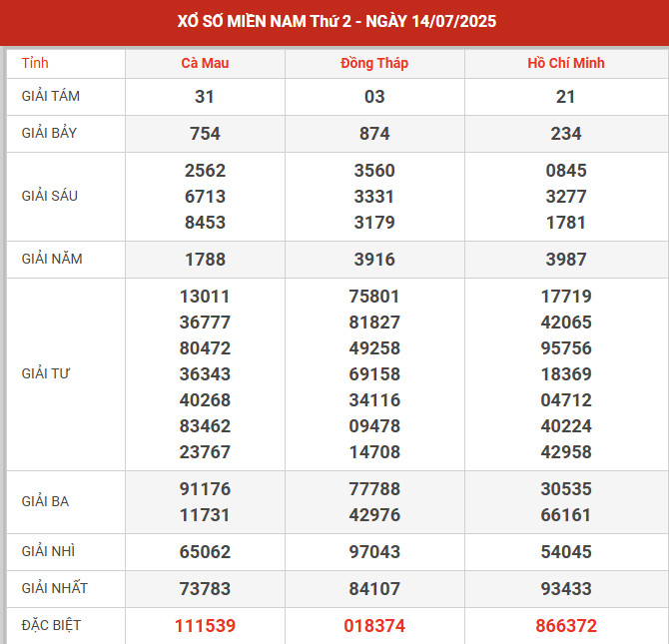
Task: Click the GIẢI BẢY row label
Action: point(49,133)
